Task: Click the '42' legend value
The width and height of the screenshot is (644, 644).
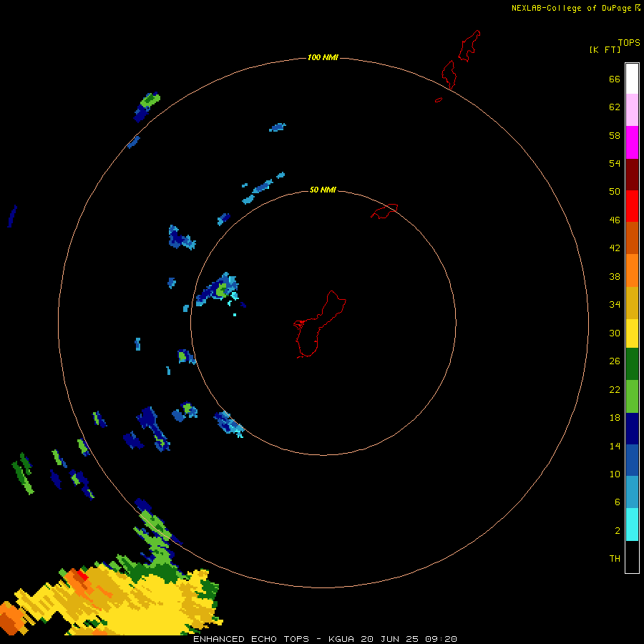Action: pos(615,248)
